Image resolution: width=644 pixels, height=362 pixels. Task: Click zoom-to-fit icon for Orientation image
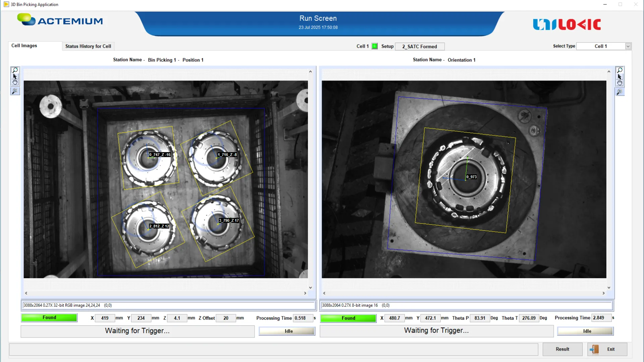[620, 92]
